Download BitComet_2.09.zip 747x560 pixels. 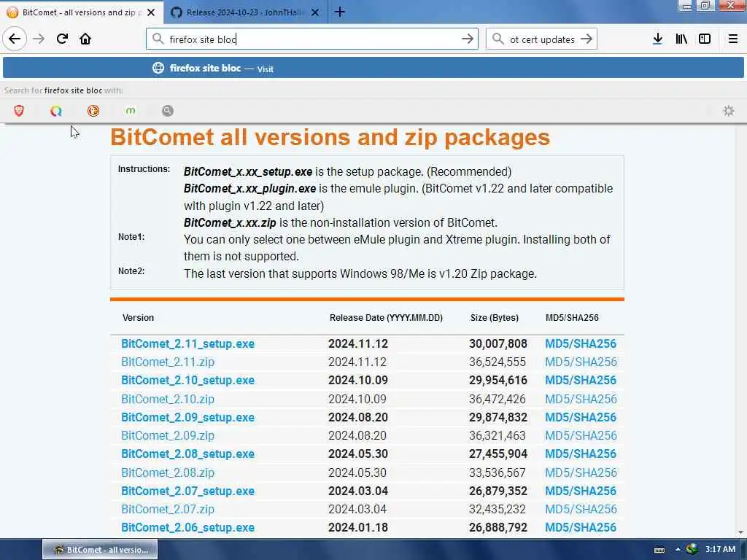click(x=168, y=436)
